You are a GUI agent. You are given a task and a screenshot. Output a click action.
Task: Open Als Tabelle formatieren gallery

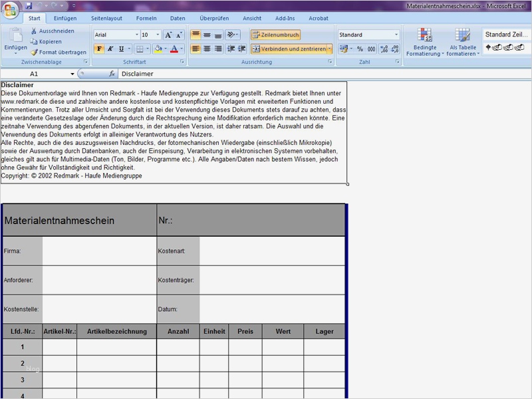point(463,42)
